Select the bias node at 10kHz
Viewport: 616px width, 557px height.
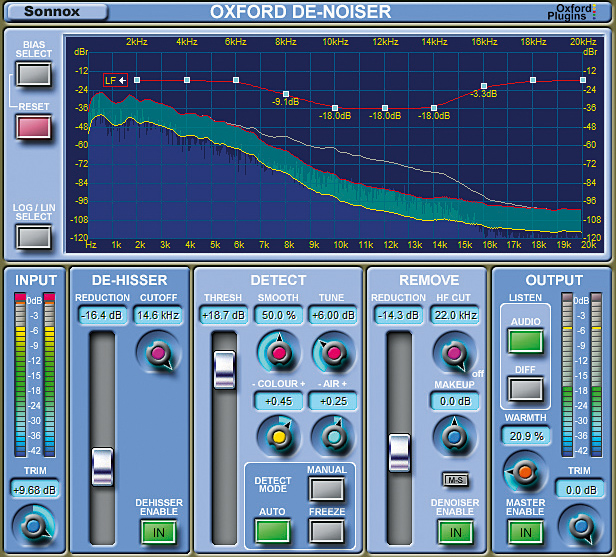tap(335, 108)
